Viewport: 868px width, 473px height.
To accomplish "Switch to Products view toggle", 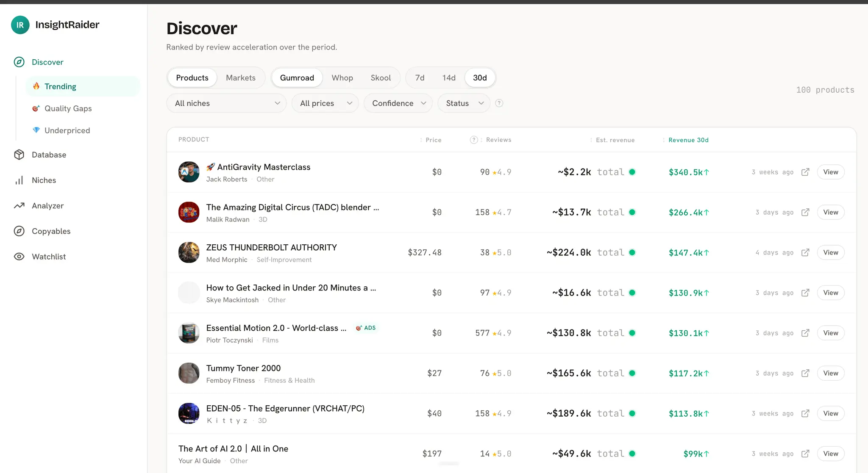I will pyautogui.click(x=192, y=77).
